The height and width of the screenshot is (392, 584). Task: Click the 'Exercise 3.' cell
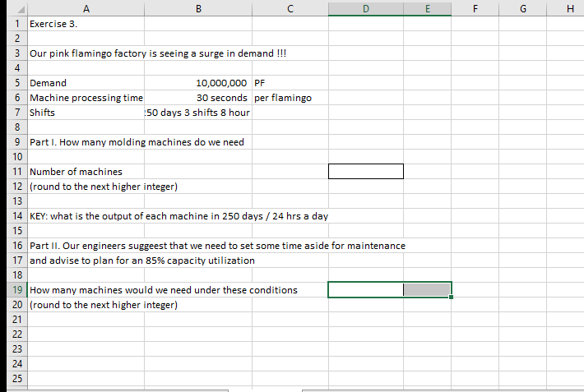(x=86, y=24)
